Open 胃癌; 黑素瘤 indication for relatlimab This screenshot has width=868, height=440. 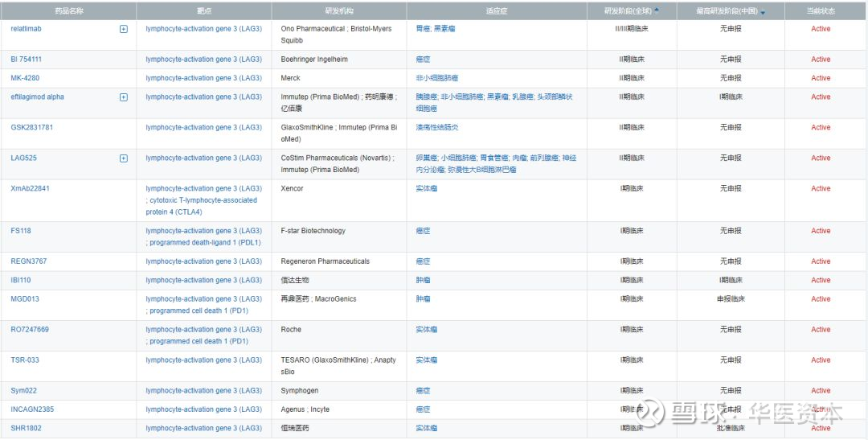pos(436,29)
